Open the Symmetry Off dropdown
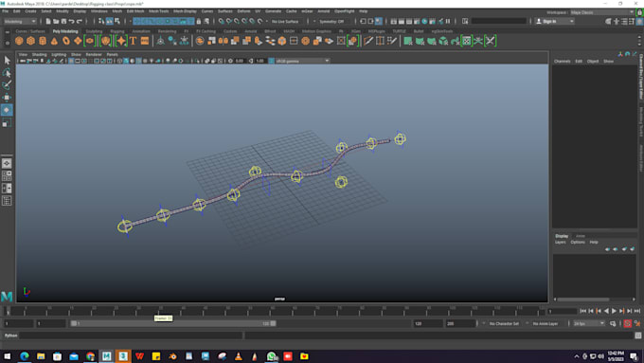This screenshot has height=363, width=644. point(331,21)
